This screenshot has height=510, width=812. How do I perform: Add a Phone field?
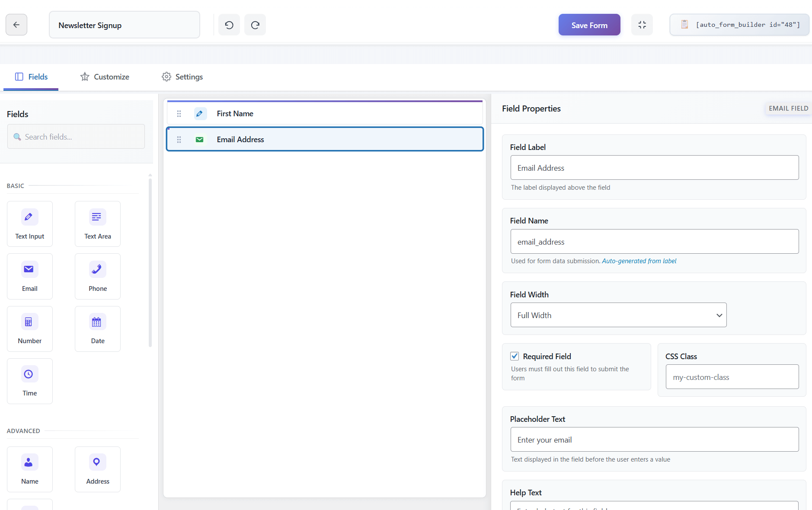(97, 276)
